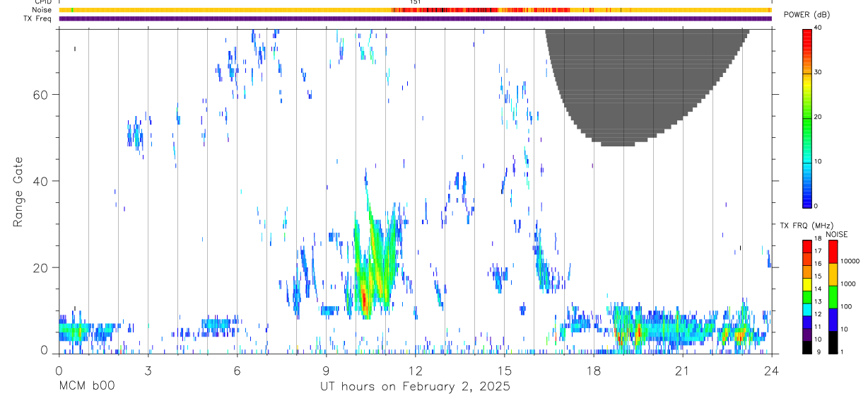Click the 24 tick on the UT hours axis

(771, 370)
